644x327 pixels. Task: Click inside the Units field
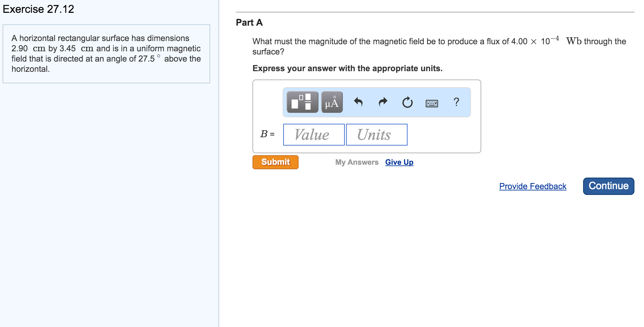coord(376,134)
